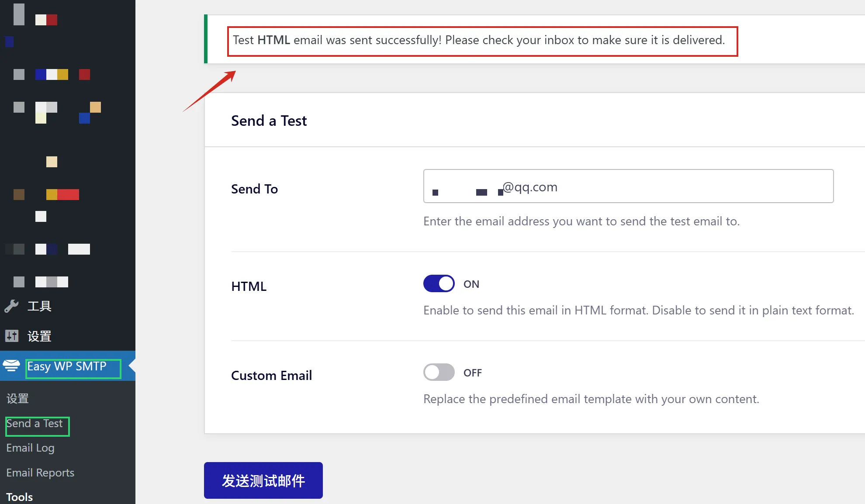Open the Email Reports page

[40, 473]
